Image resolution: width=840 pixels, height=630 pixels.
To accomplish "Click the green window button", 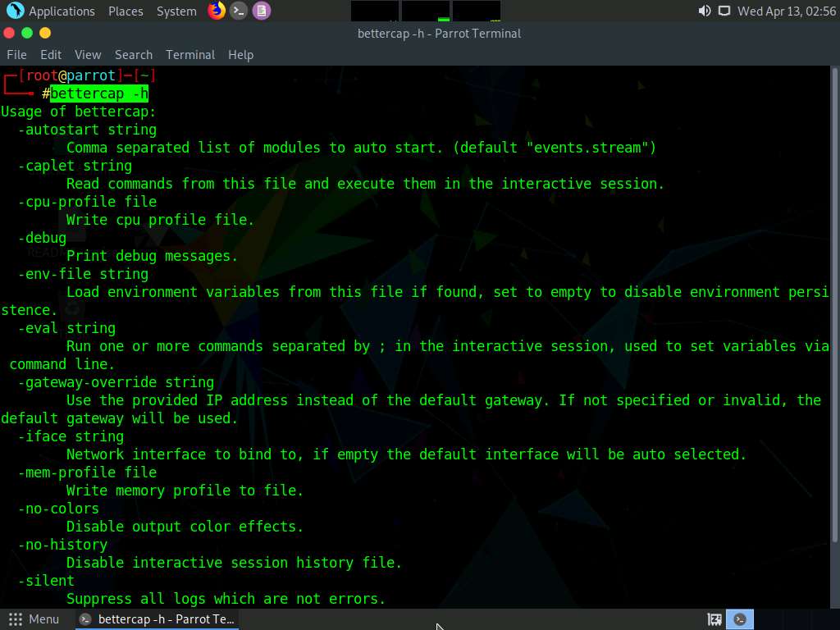I will (27, 33).
